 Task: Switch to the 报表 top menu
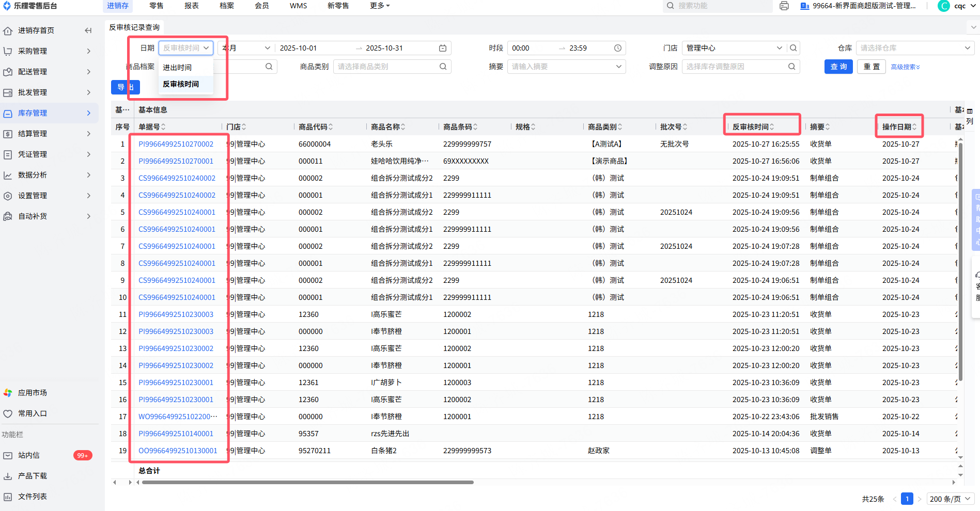[x=192, y=6]
